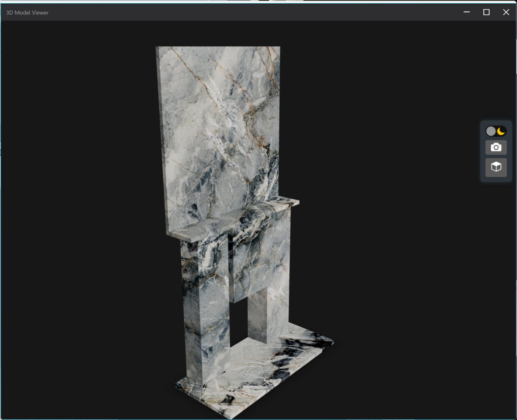This screenshot has height=420, width=517.
Task: Take a screenshot with the camera button
Action: (496, 148)
